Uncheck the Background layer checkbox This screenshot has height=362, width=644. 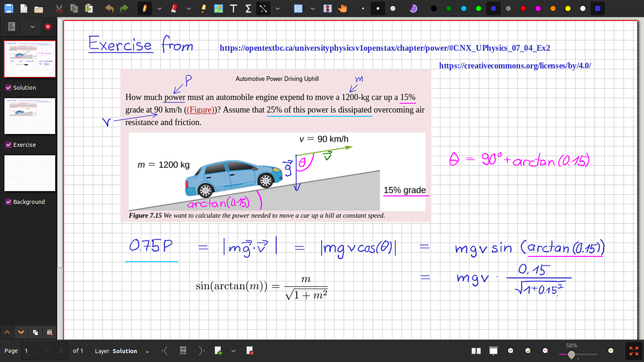coord(8,202)
